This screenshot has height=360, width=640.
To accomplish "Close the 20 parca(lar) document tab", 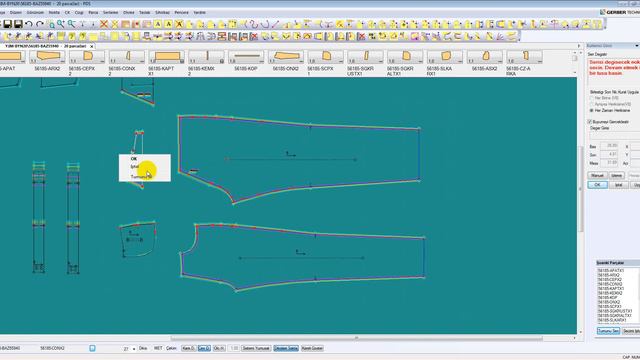I will [x=91, y=47].
